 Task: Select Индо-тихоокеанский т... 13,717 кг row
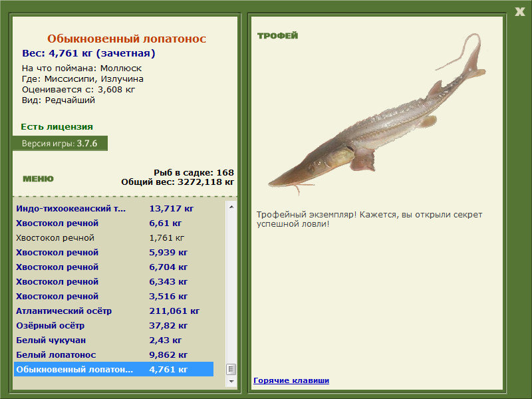pos(114,208)
